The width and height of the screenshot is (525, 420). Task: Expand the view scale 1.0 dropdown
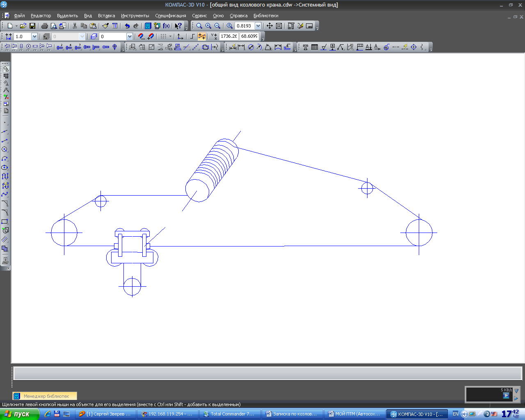(x=34, y=37)
